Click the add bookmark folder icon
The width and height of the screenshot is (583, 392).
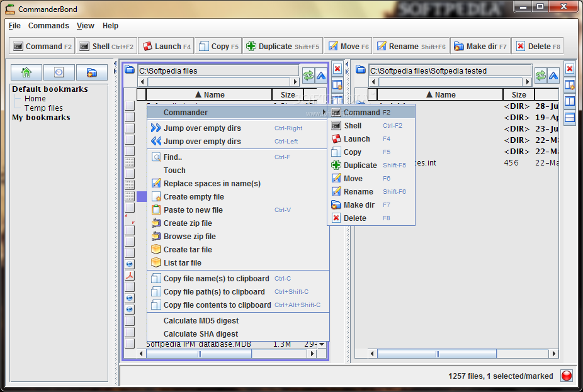[x=91, y=72]
